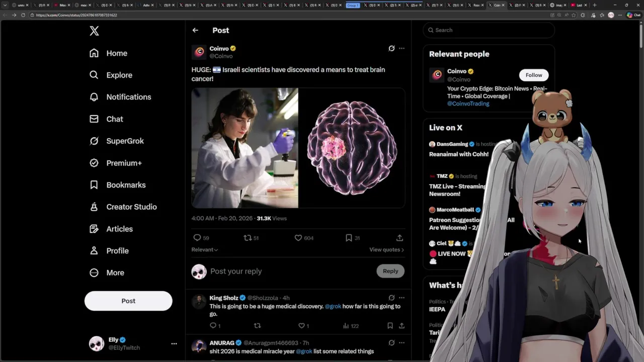
Task: Click Grok icon on ANURAG reply
Action: coord(391,343)
